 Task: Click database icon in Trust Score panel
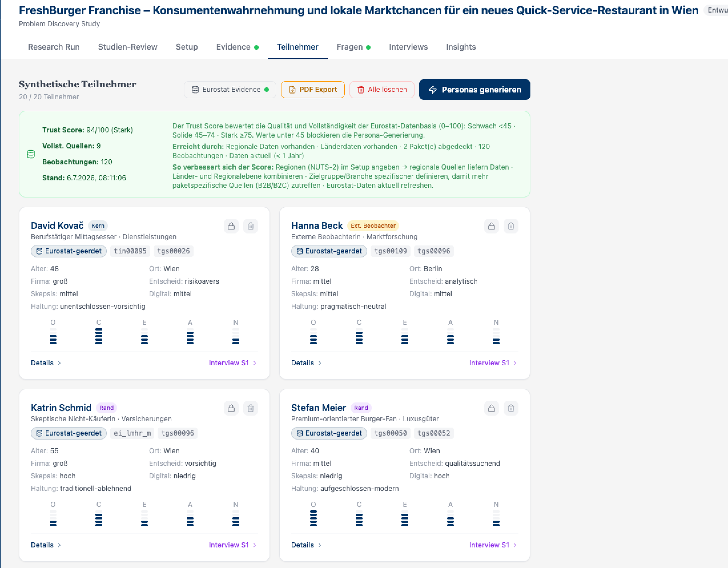pyautogui.click(x=31, y=154)
